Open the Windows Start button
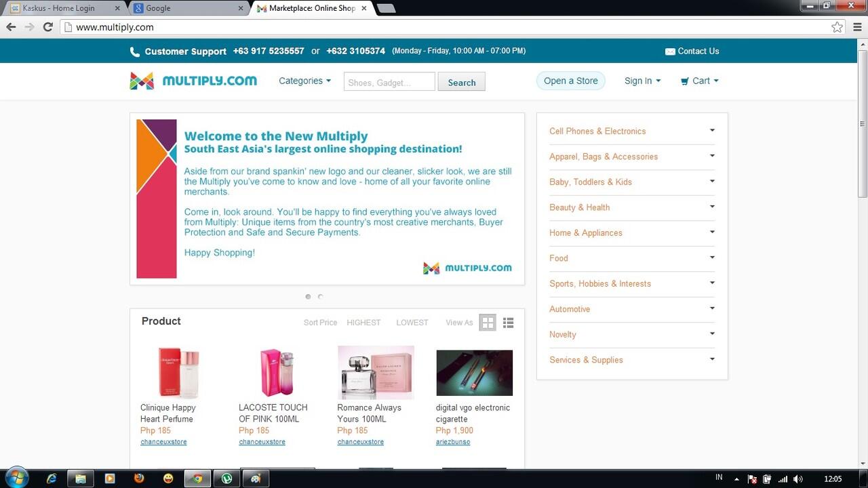This screenshot has width=868, height=488. pos(16,478)
